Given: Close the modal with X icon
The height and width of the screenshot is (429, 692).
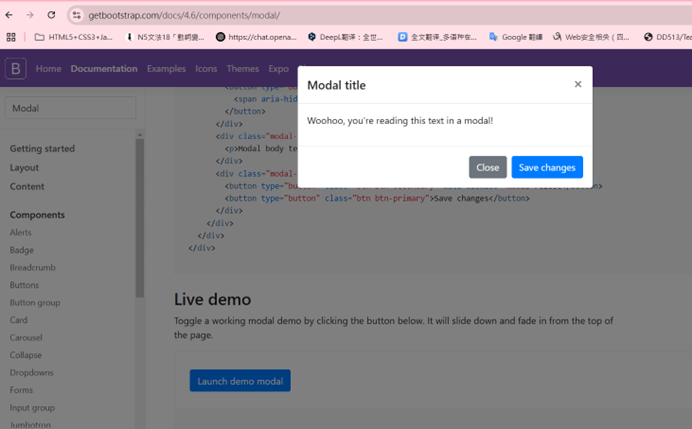Looking at the screenshot, I should [x=578, y=84].
